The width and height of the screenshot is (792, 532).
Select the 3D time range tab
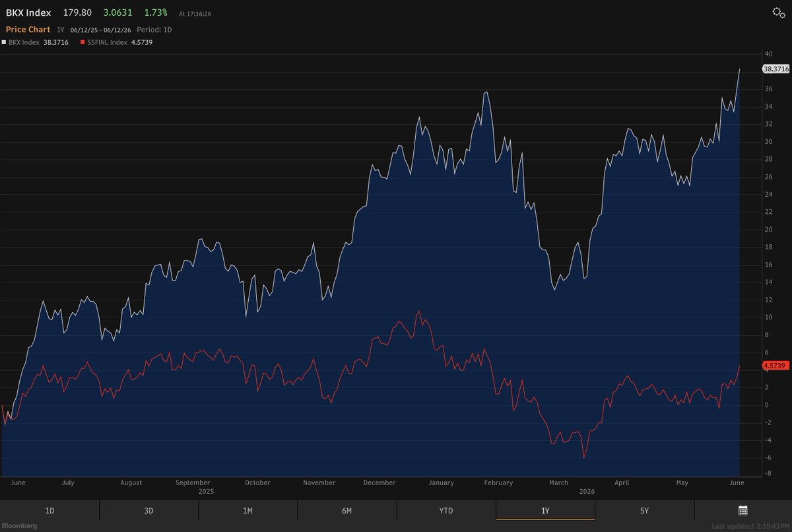pos(148,510)
